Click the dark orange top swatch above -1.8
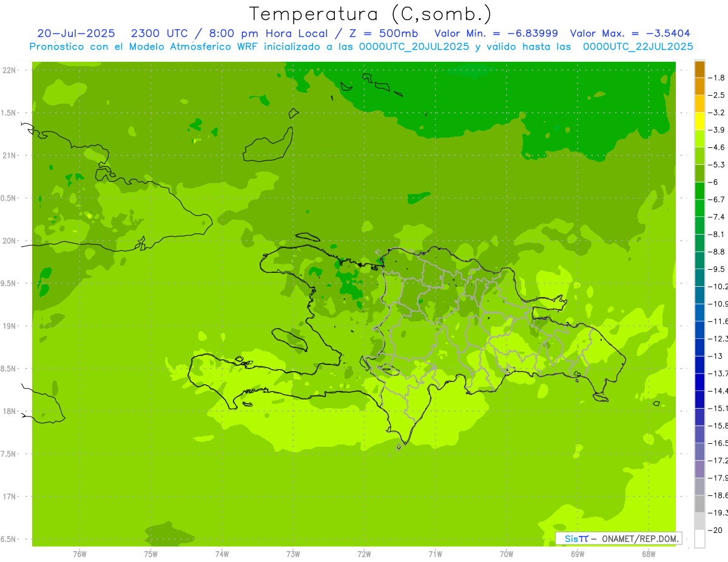The height and width of the screenshot is (562, 728). pos(699,69)
